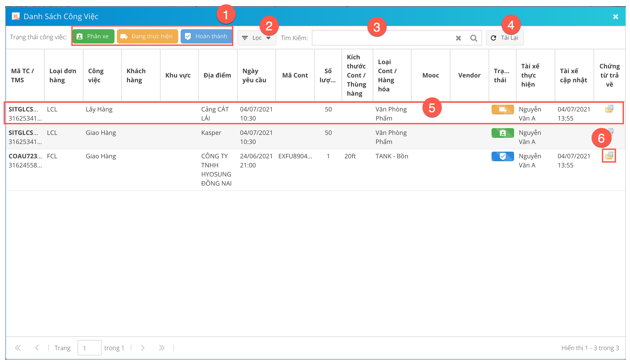The image size is (630, 364).
Task: Click green assignment status badge in second row
Action: point(502,133)
